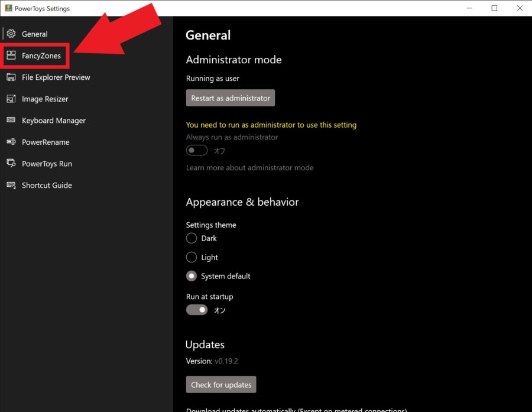Open Learn more about administrator mode link
The height and width of the screenshot is (412, 532).
(249, 168)
